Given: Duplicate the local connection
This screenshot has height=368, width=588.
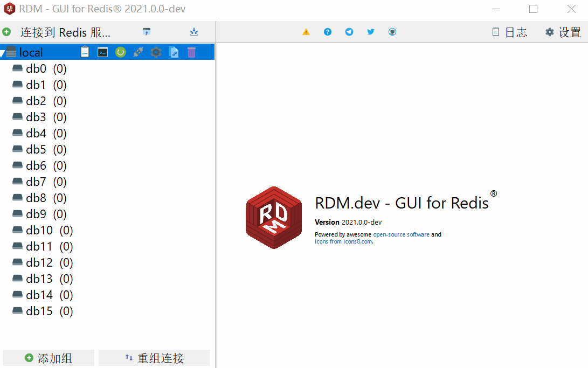Looking at the screenshot, I should pyautogui.click(x=173, y=52).
